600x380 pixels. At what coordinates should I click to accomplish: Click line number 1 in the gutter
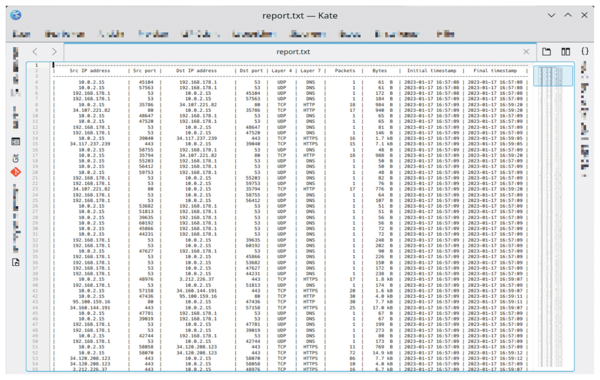tap(37, 65)
